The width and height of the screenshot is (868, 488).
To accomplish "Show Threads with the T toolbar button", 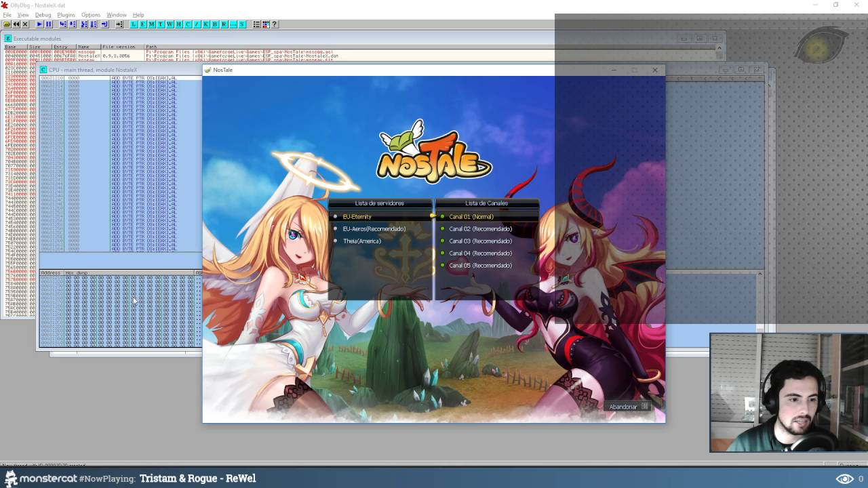I will pos(160,24).
